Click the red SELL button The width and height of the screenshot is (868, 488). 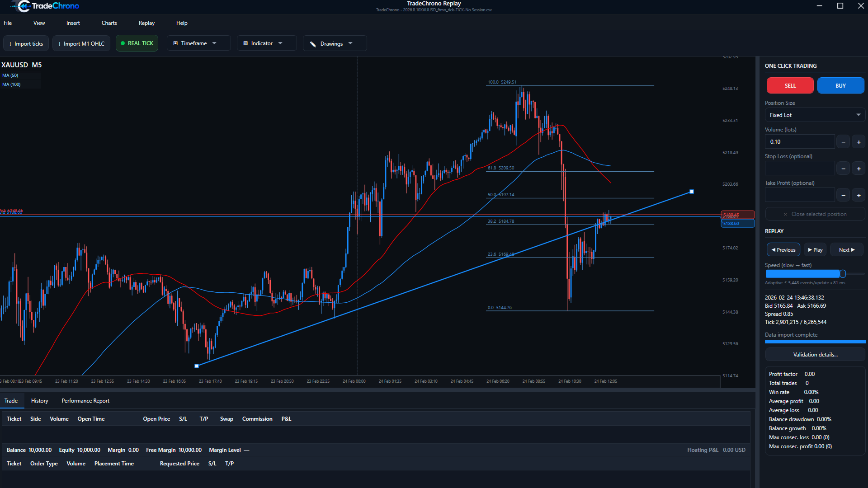point(790,85)
